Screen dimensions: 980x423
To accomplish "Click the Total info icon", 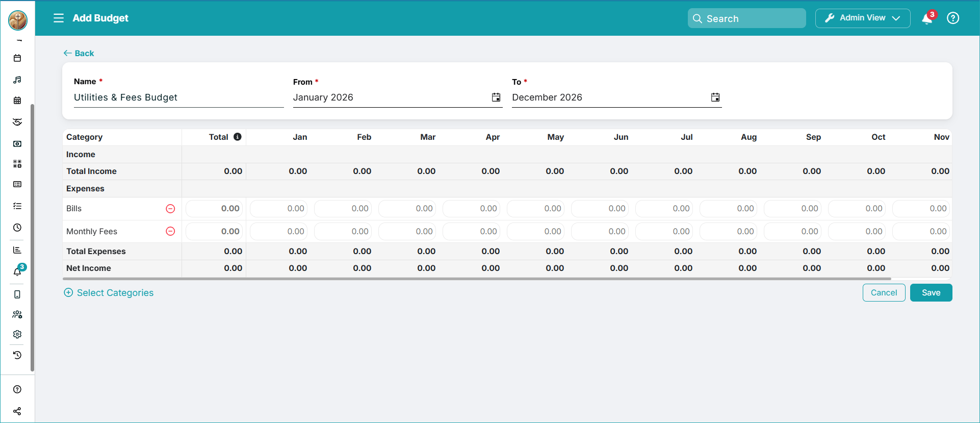I will pyautogui.click(x=238, y=137).
